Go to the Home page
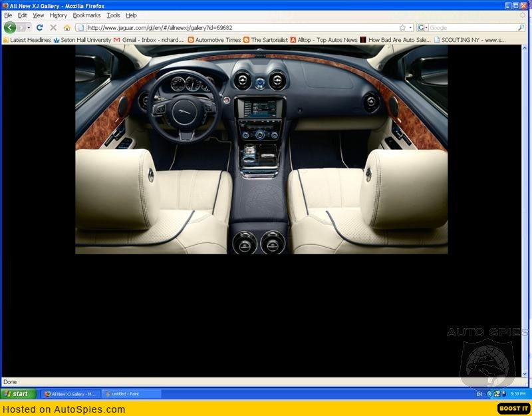Viewport: 532px width, 416px height. (x=67, y=27)
